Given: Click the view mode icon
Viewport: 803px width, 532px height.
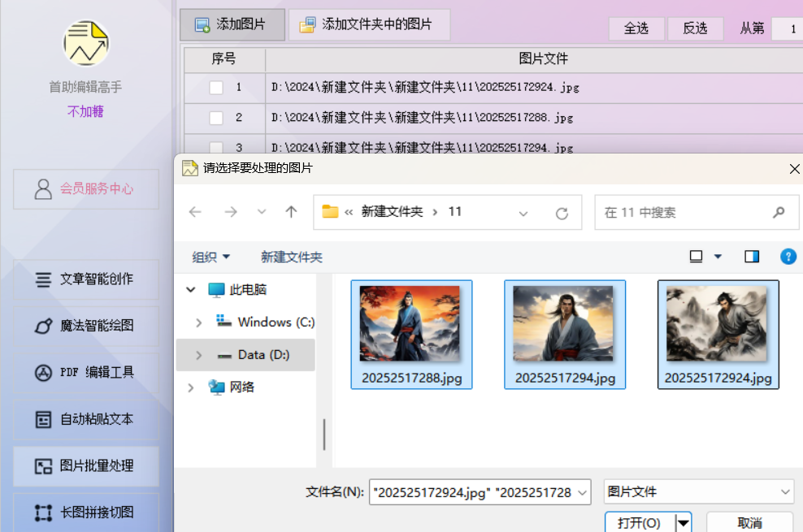Looking at the screenshot, I should point(696,257).
